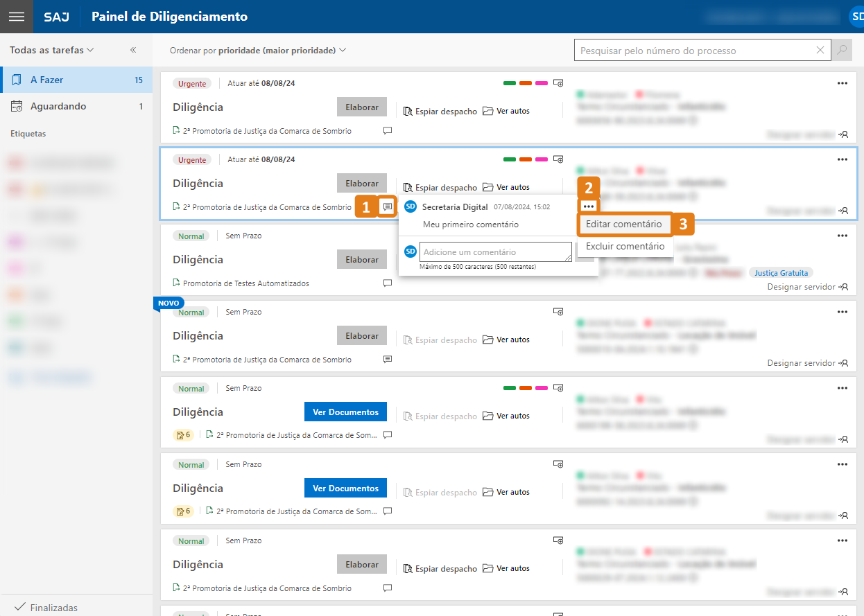Clear the process number search field
This screenshot has width=864, height=616.
coord(820,51)
